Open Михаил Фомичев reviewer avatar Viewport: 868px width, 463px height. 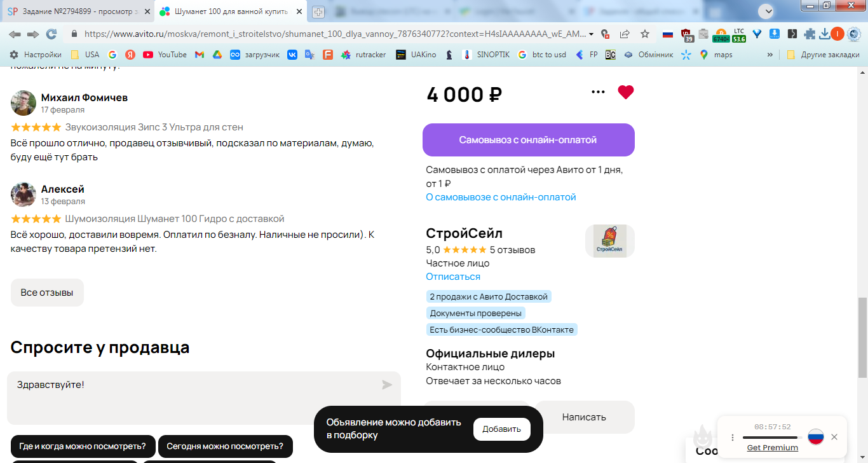point(24,102)
